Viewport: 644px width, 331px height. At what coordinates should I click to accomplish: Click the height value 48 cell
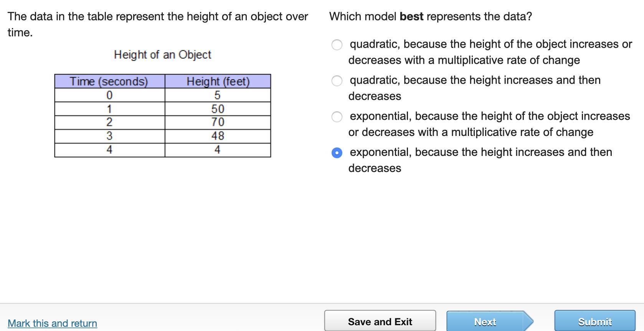(x=218, y=136)
